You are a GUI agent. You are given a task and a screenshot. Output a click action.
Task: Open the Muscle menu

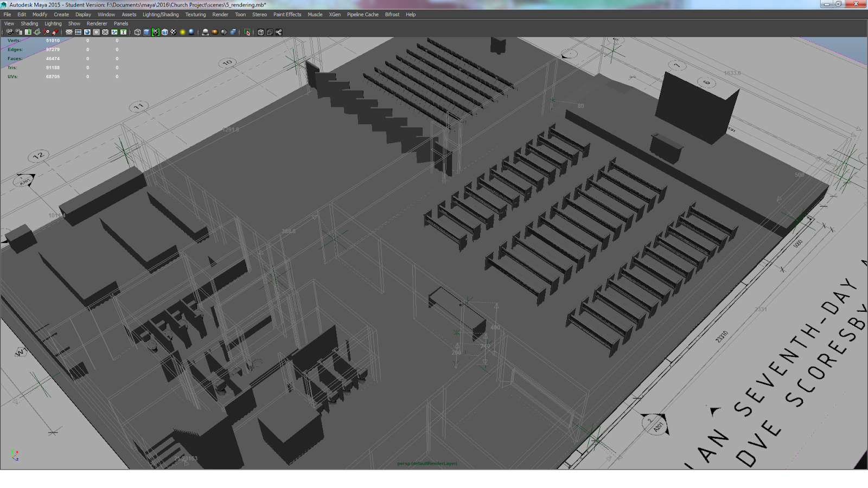click(x=315, y=15)
